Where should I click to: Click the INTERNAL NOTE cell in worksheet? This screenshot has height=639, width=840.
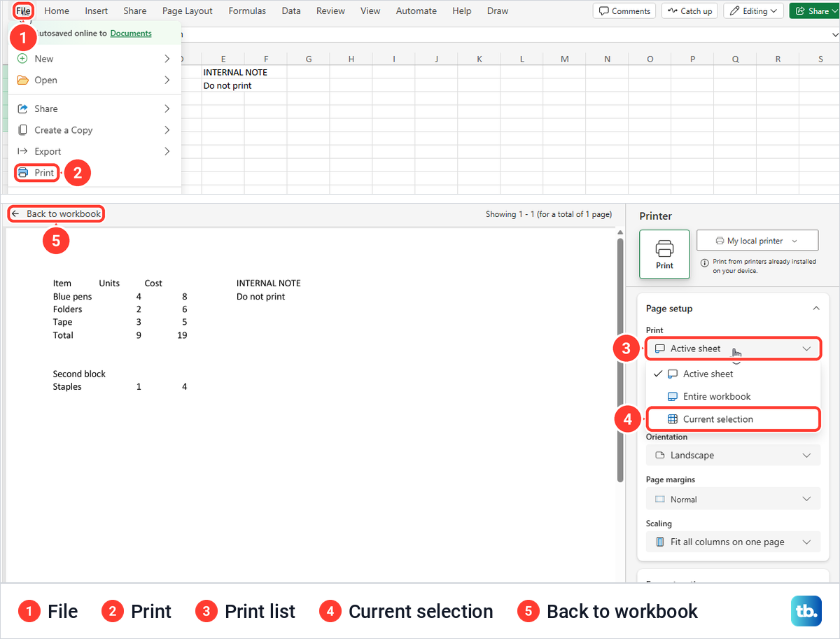click(x=235, y=72)
